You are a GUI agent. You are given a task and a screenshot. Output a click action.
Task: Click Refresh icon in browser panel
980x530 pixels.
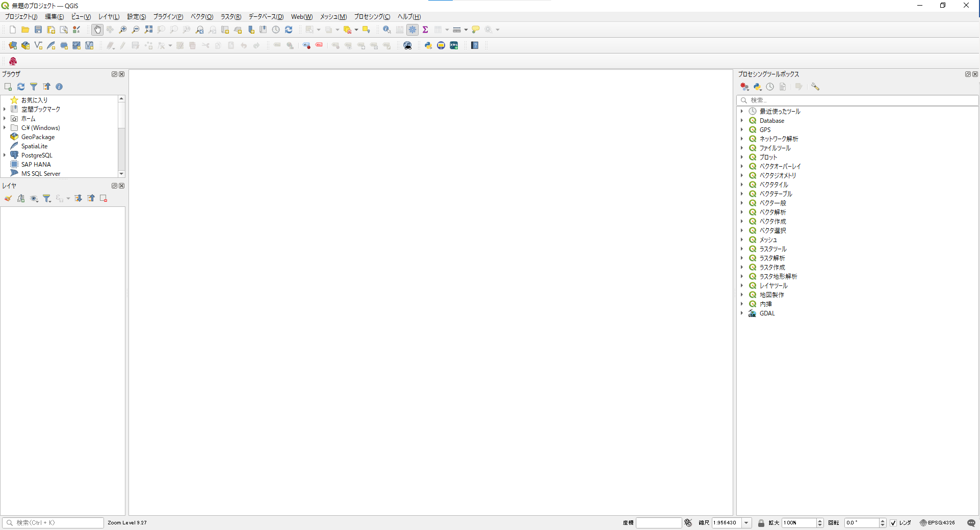(x=21, y=87)
